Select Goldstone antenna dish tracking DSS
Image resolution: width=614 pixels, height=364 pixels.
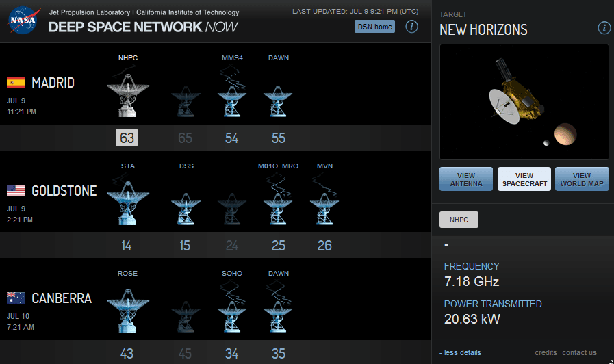point(186,209)
